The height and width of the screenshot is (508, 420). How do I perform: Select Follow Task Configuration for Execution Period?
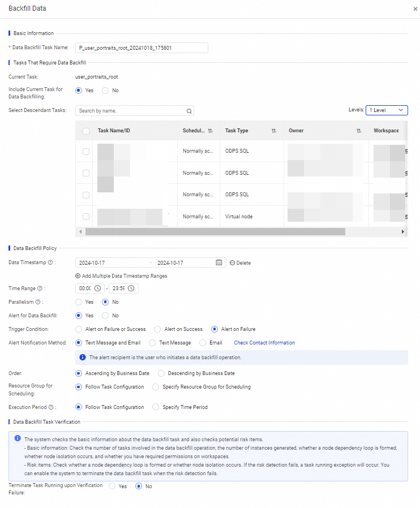click(79, 407)
